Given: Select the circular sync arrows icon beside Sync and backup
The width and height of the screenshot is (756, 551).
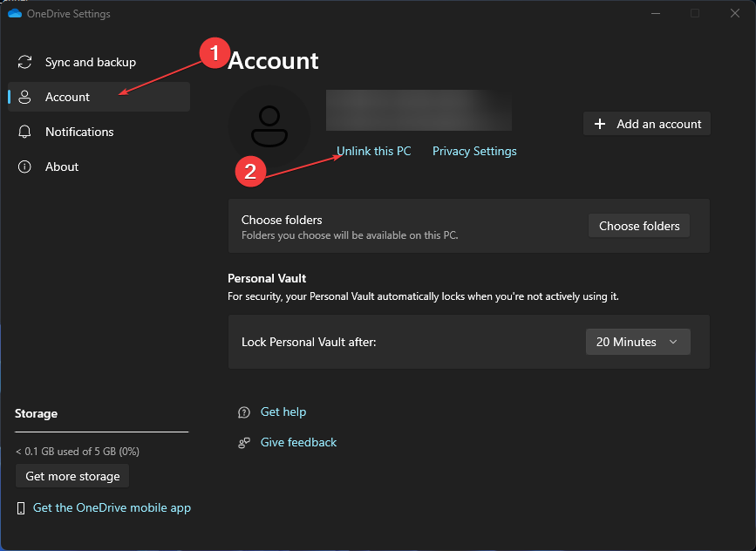Looking at the screenshot, I should 24,62.
